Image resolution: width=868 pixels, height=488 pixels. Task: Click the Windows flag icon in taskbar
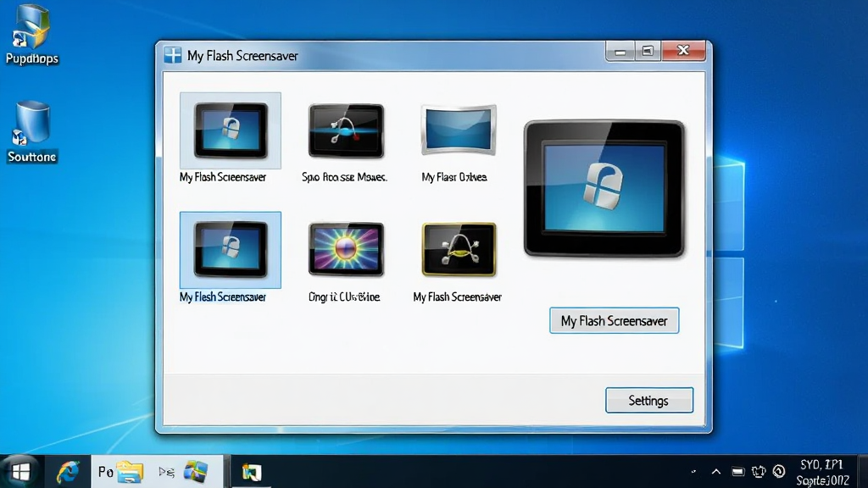coord(196,472)
